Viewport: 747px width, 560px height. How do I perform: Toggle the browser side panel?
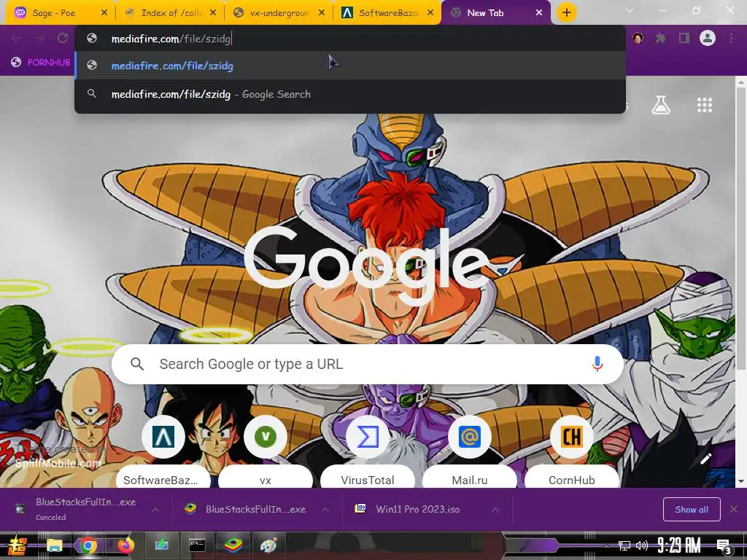684,38
